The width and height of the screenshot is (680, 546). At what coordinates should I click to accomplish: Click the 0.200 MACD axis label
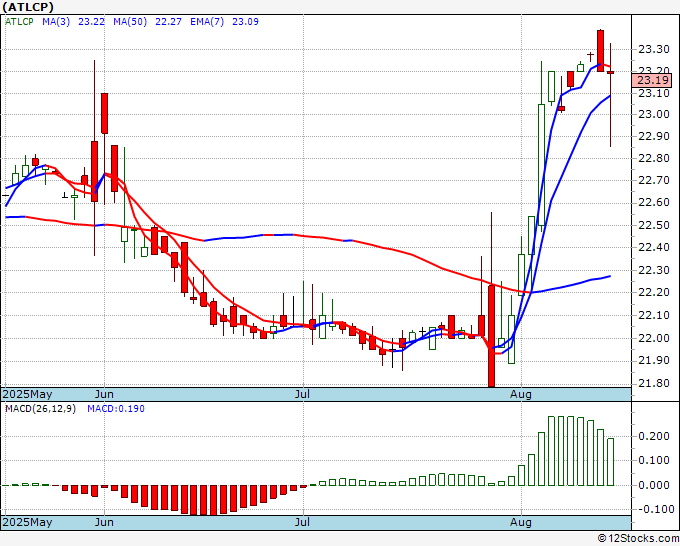654,436
